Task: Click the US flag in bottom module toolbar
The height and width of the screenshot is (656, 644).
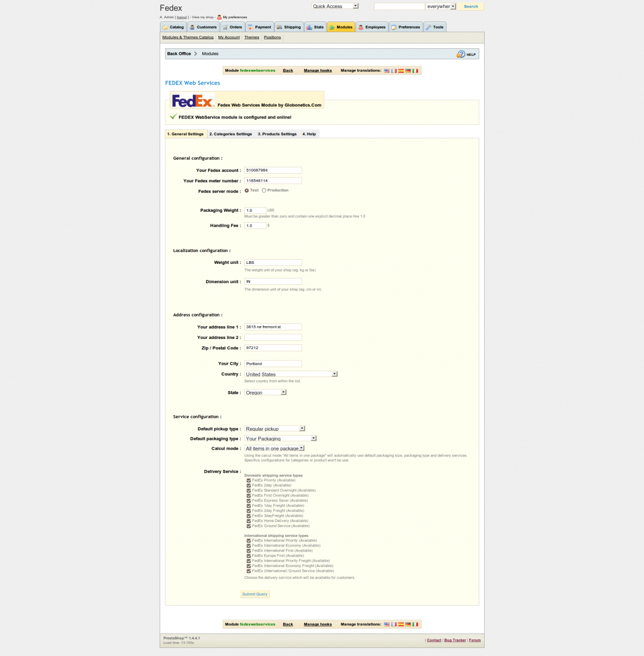Action: 386,624
